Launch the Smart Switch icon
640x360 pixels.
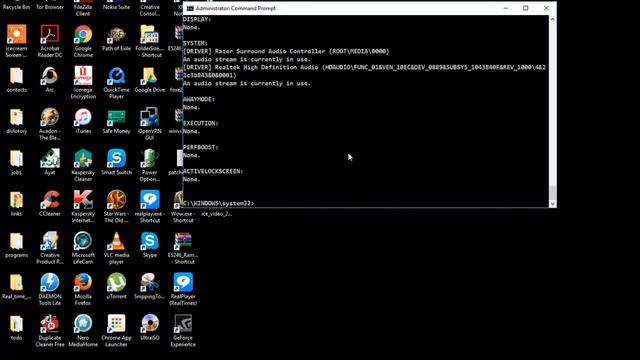(116, 158)
